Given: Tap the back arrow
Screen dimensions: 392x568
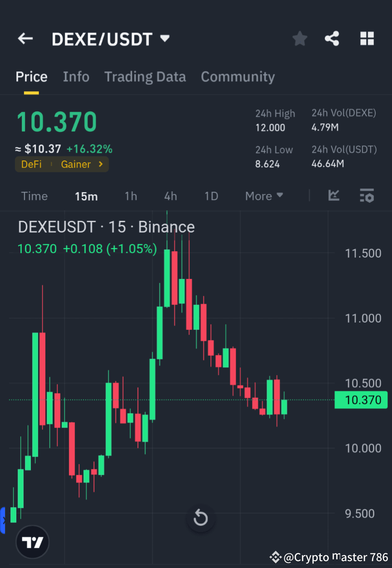Looking at the screenshot, I should coord(25,39).
